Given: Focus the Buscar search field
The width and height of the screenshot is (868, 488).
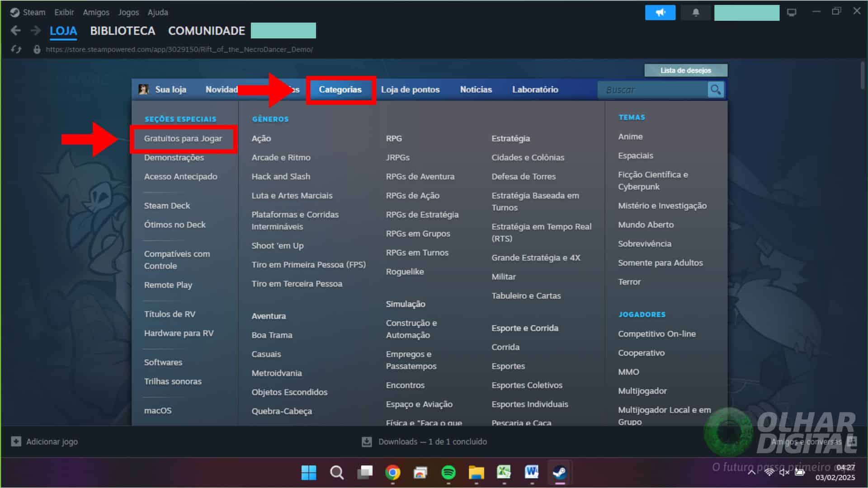Looking at the screenshot, I should click(653, 89).
